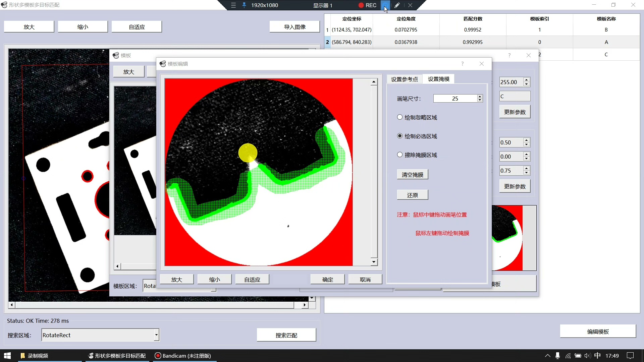The image size is (644, 362).
Task: Select 绘制忽略区域 radio button
Action: click(400, 117)
